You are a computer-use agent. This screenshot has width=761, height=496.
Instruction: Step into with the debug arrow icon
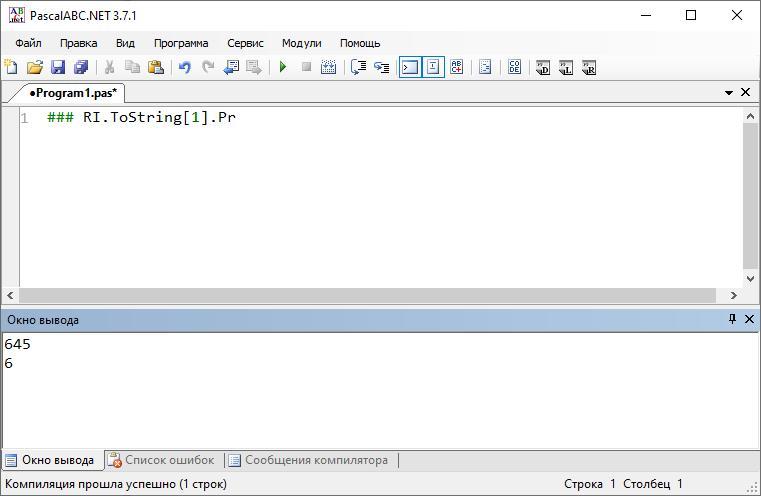point(381,67)
